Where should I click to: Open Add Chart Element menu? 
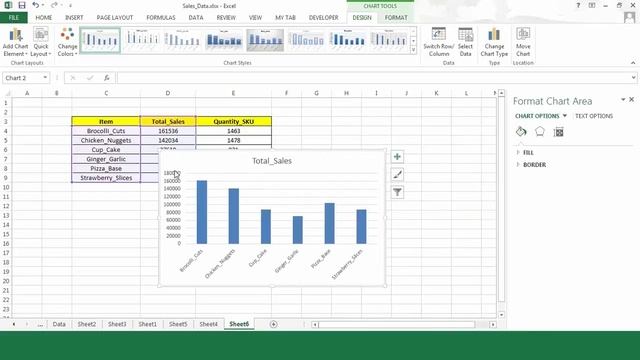click(x=15, y=42)
